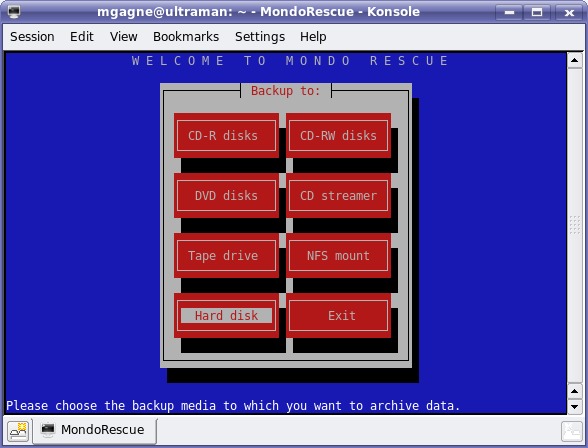Click the Konsole window menu icon in the title bar
The image size is (588, 448).
[14, 12]
